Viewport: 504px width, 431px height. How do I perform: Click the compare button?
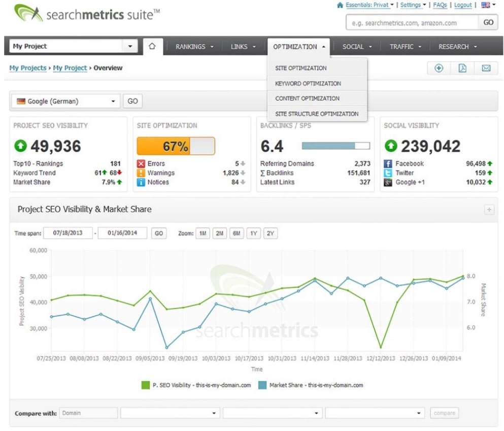tap(445, 413)
